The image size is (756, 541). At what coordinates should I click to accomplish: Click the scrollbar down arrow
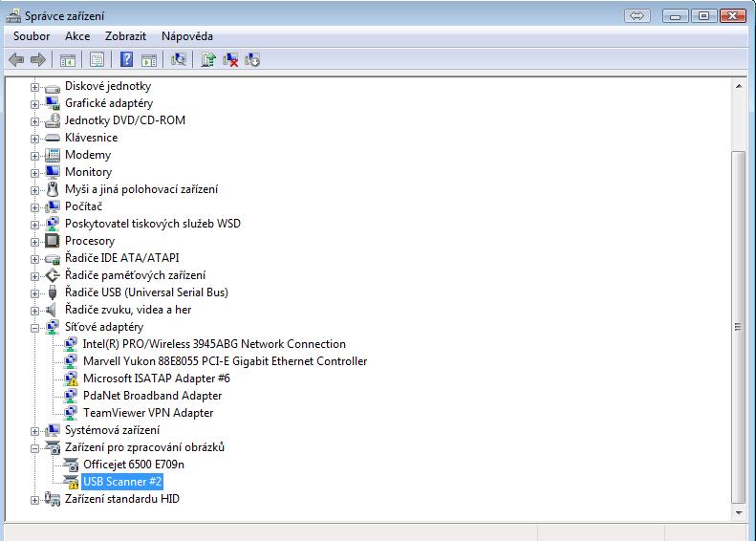[739, 513]
